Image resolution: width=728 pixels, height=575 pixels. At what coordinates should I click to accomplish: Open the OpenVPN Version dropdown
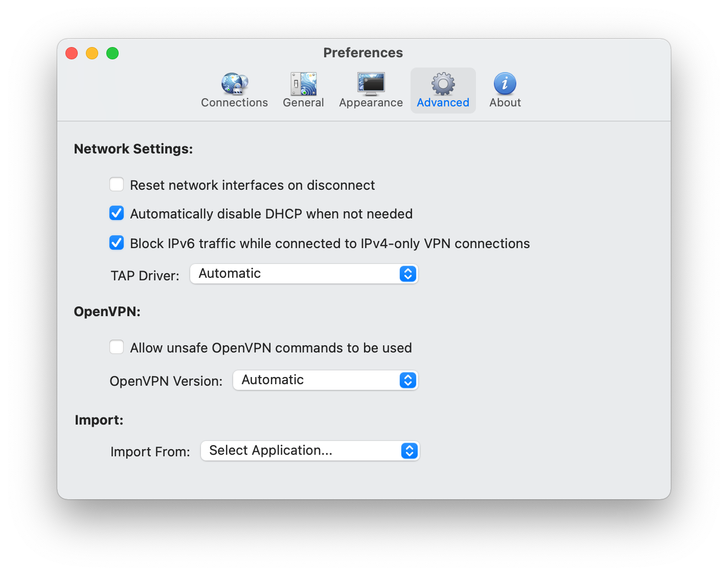326,380
